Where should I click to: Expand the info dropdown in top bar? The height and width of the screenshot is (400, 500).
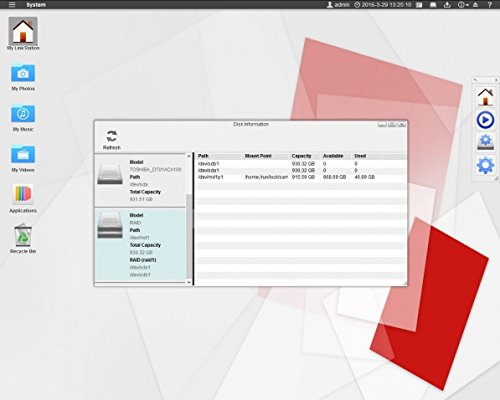click(463, 5)
